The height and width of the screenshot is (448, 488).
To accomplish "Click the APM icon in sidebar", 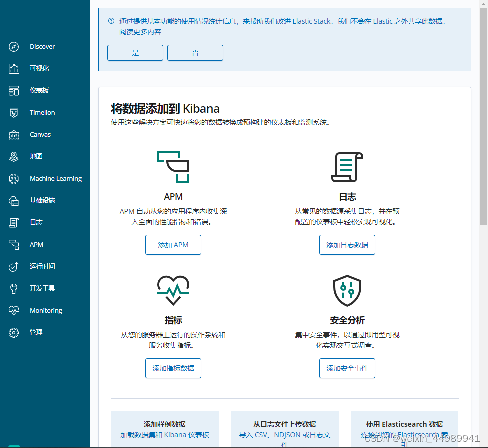I will tap(14, 245).
